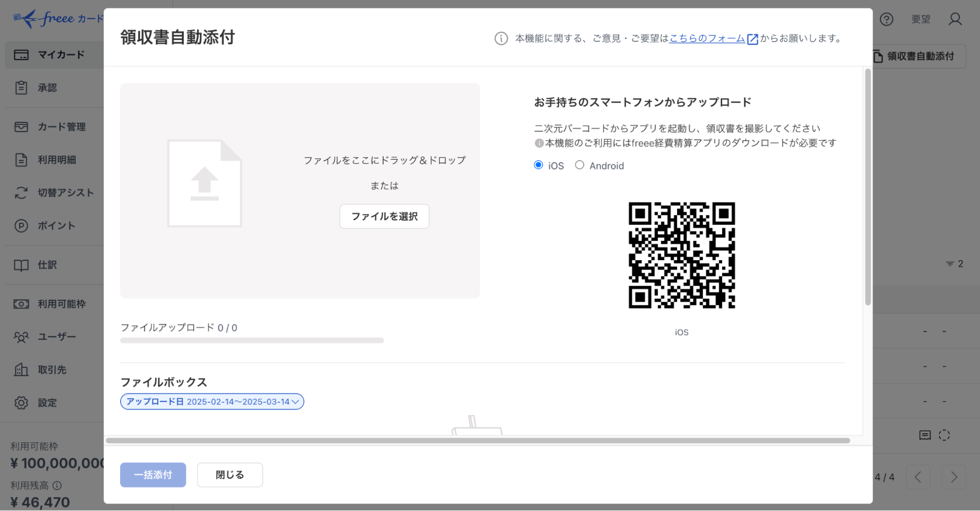
Task: Open the user account icon
Action: pos(955,19)
